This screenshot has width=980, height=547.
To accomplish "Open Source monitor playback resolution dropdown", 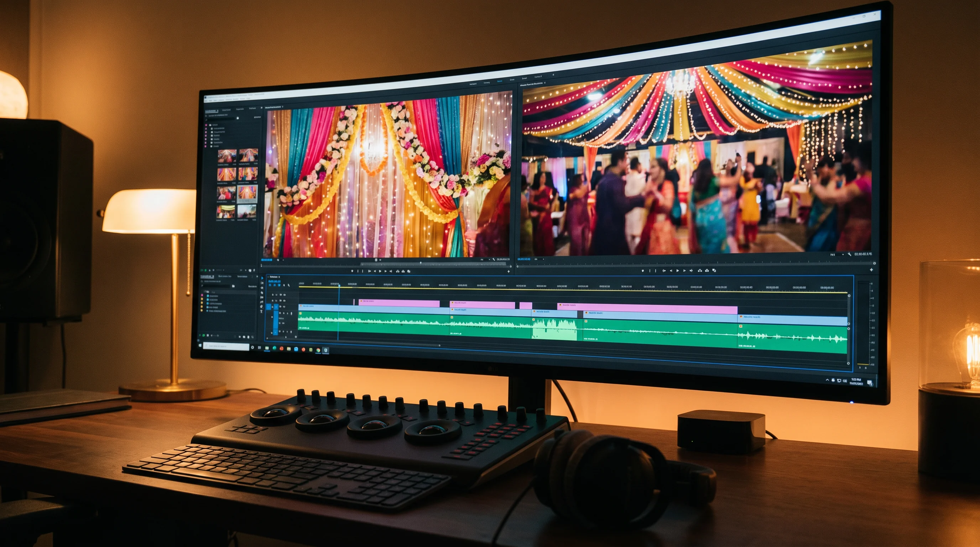I will [x=484, y=259].
